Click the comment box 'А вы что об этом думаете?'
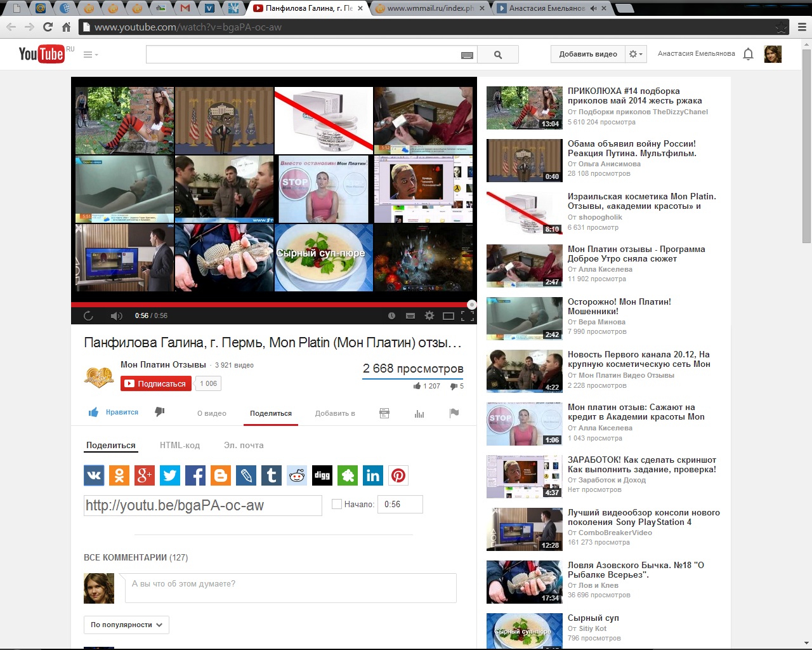This screenshot has width=812, height=650. [x=291, y=588]
